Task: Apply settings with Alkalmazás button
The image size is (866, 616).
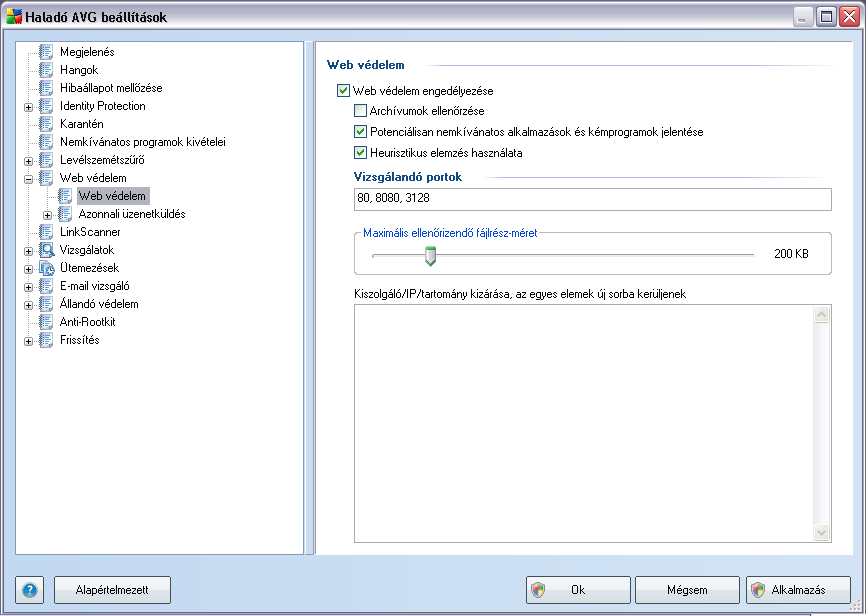Action: point(798,590)
